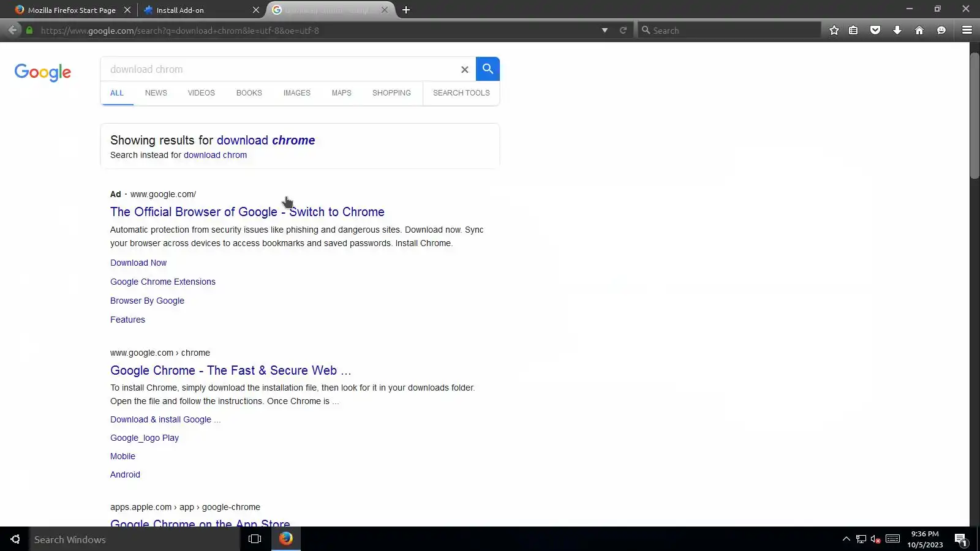Open the Android sitelink
This screenshot has height=551, width=980.
[125, 474]
